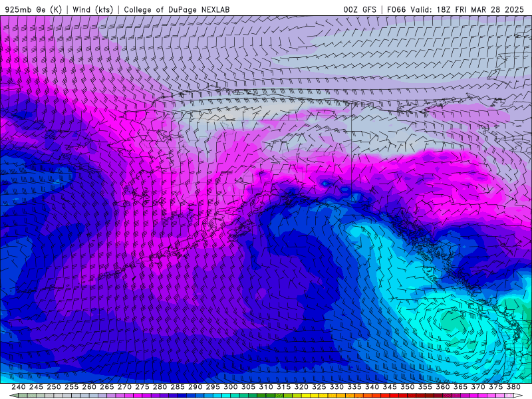Click the 290 color scale label
Screen dimensions: 532x399
click(195, 387)
